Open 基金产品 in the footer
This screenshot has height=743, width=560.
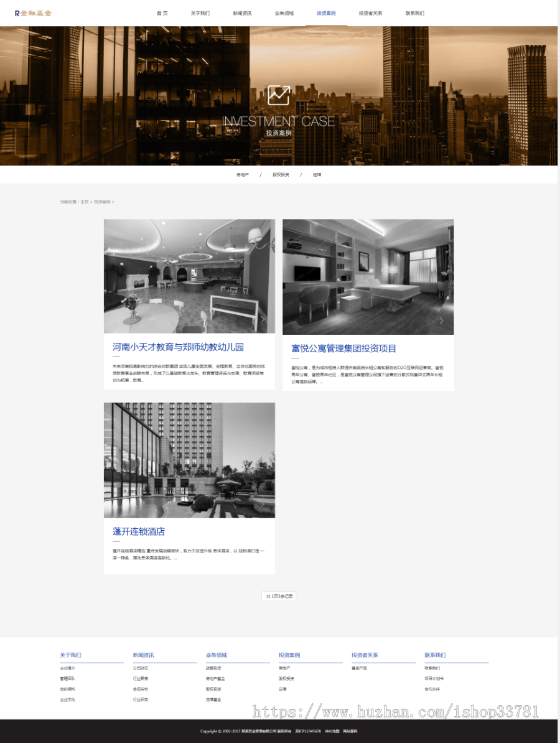(x=360, y=668)
